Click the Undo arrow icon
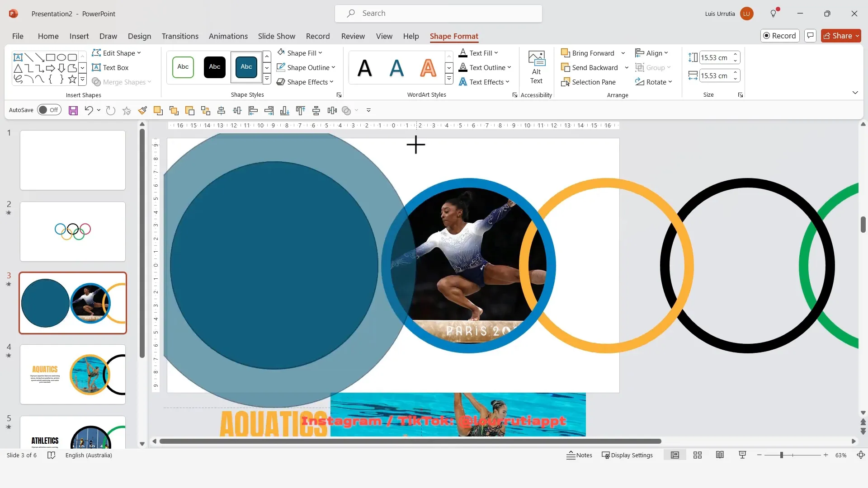The height and width of the screenshot is (488, 868). 89,110
